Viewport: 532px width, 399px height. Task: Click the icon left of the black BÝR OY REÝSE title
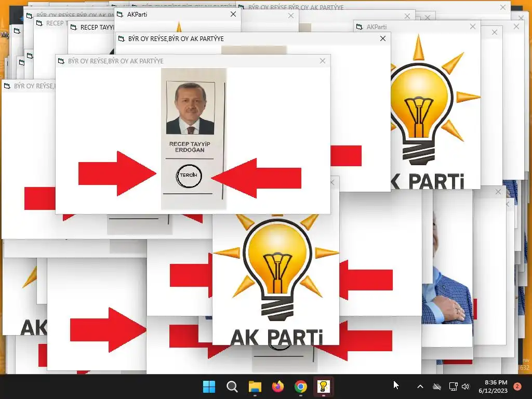pyautogui.click(x=121, y=38)
